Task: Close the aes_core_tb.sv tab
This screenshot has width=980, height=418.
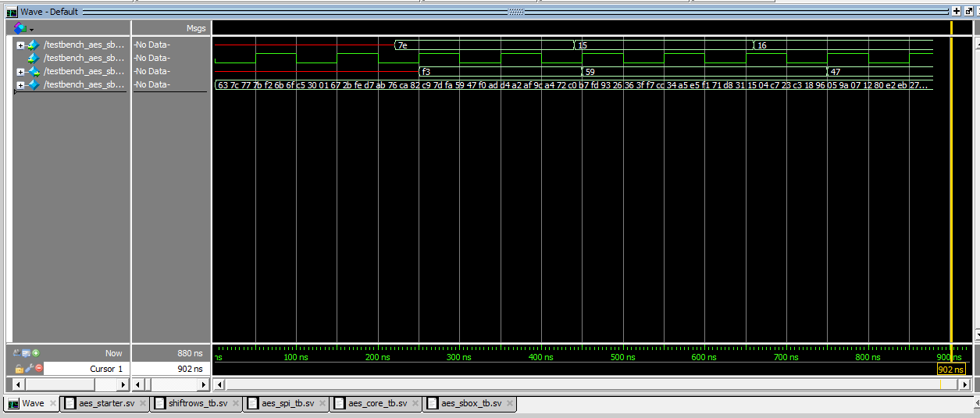Action: 415,404
